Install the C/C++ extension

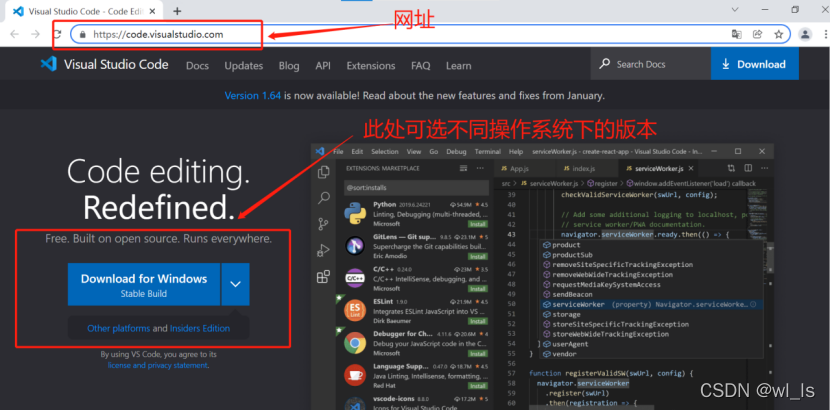(x=478, y=289)
